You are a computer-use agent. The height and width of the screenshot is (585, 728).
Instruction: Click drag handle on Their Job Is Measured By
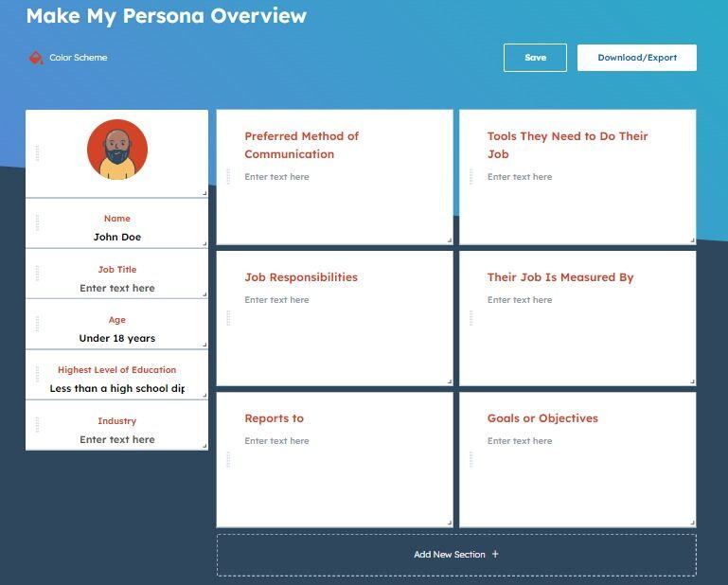point(471,318)
